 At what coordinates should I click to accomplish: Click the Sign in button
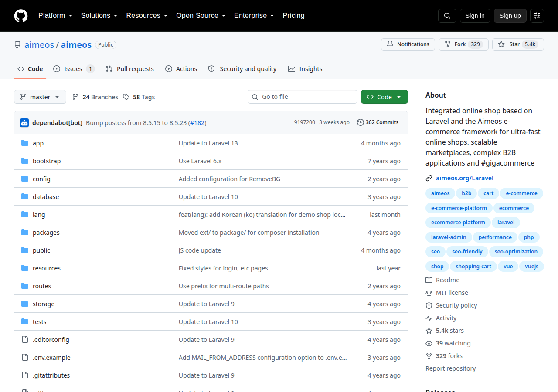click(475, 16)
